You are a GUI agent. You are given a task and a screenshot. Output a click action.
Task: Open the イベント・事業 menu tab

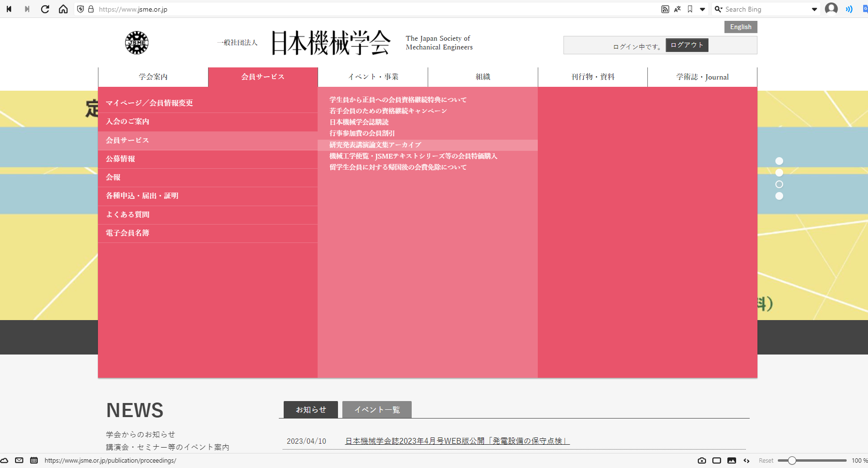pyautogui.click(x=373, y=77)
